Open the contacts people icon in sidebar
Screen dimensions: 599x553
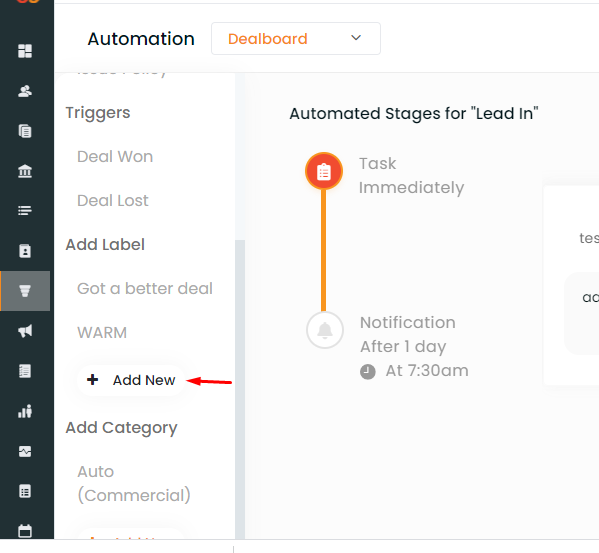25,91
